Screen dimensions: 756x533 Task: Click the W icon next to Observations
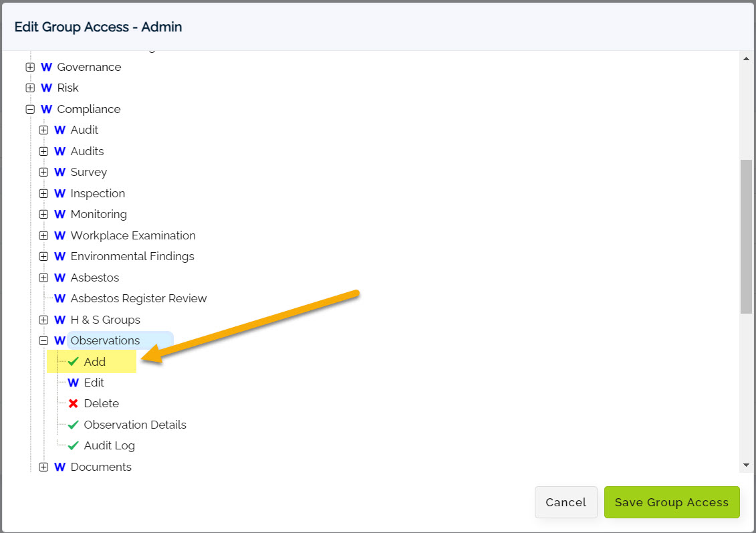point(59,340)
